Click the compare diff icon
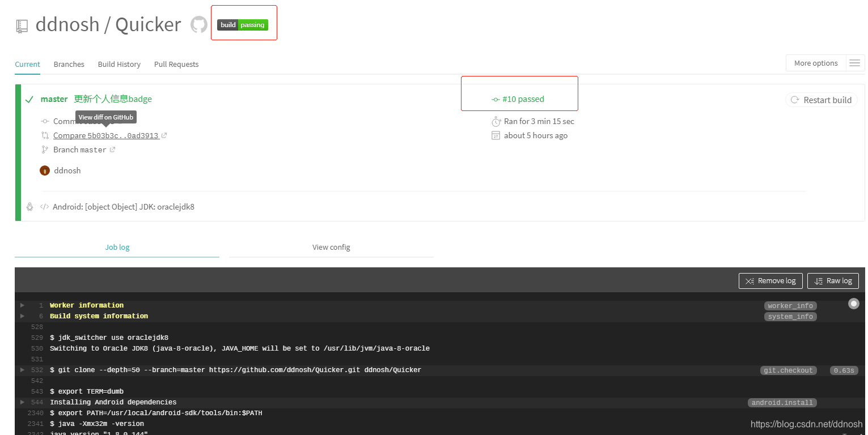The image size is (868, 435). [45, 135]
